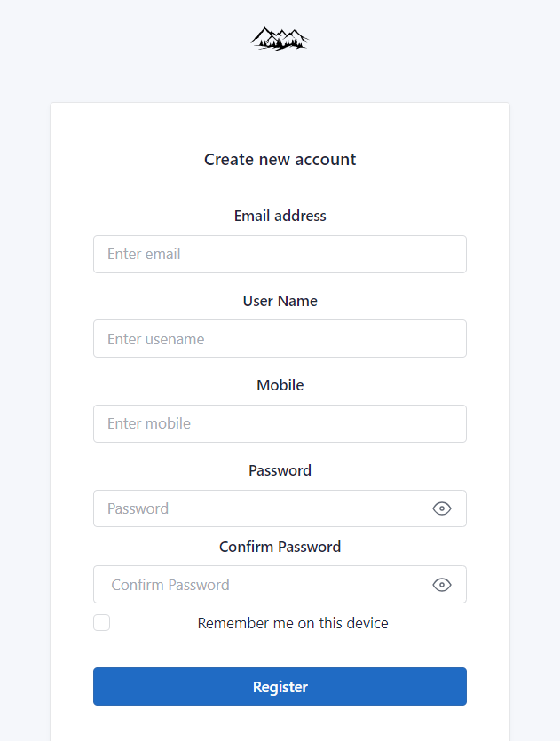Toggle the eye icon beside Confirm Password
The width and height of the screenshot is (560, 741).
[x=442, y=585]
